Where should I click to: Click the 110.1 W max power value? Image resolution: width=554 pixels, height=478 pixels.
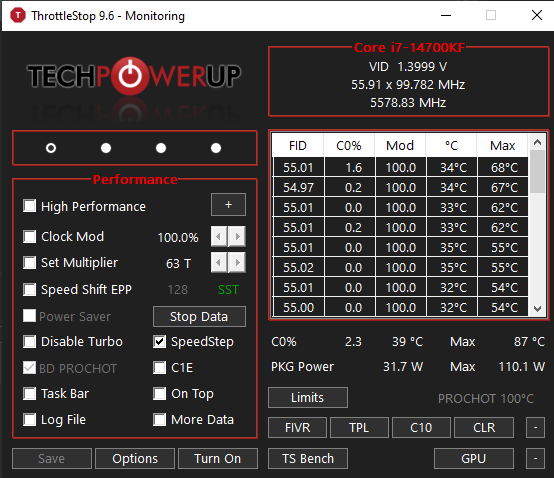click(x=521, y=367)
